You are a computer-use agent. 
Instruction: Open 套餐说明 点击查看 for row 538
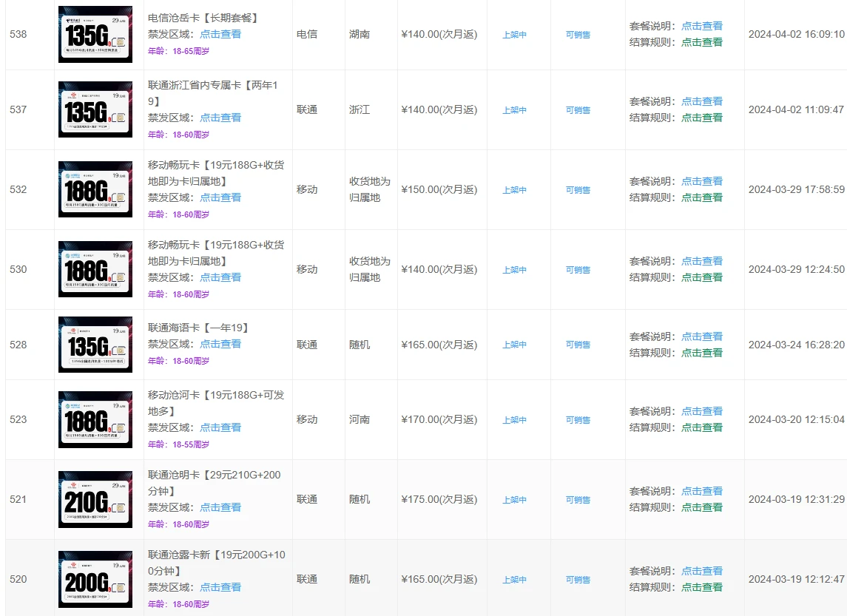click(x=702, y=26)
